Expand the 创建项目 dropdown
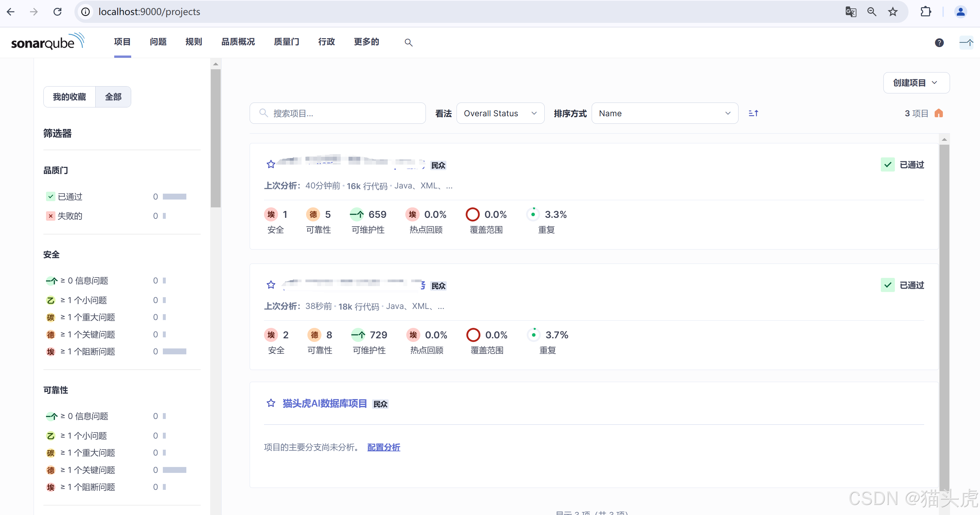The image size is (980, 515). tap(916, 83)
